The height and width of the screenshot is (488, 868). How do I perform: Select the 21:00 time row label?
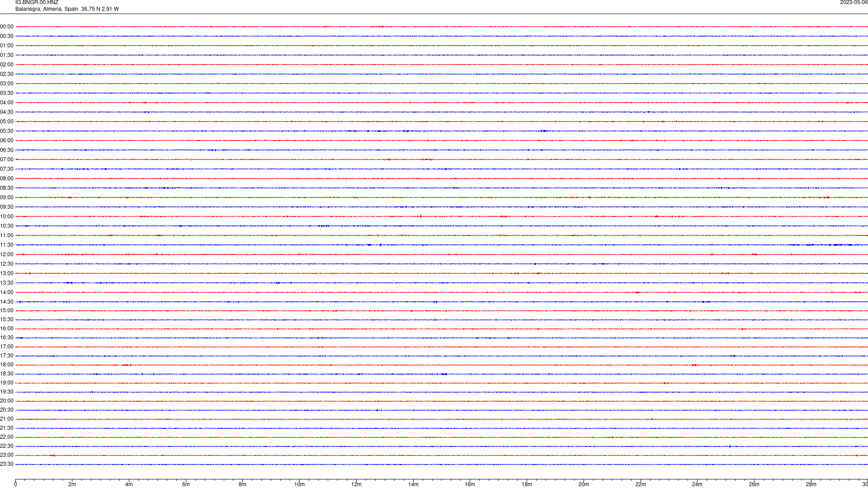point(7,419)
